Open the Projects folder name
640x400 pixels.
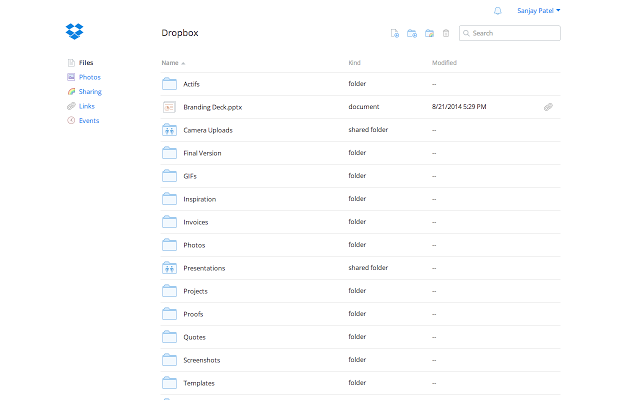(x=196, y=291)
